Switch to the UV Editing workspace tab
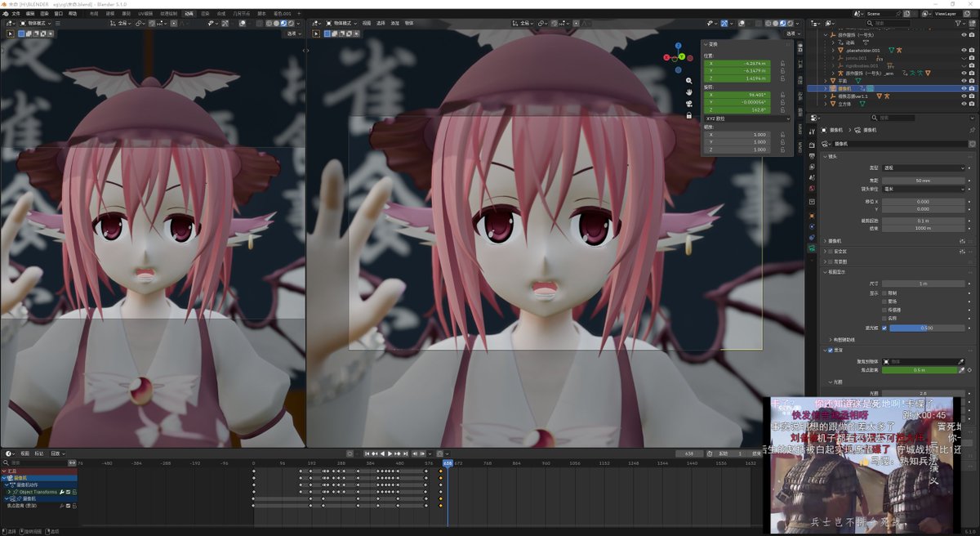Image resolution: width=980 pixels, height=536 pixels. [x=145, y=14]
